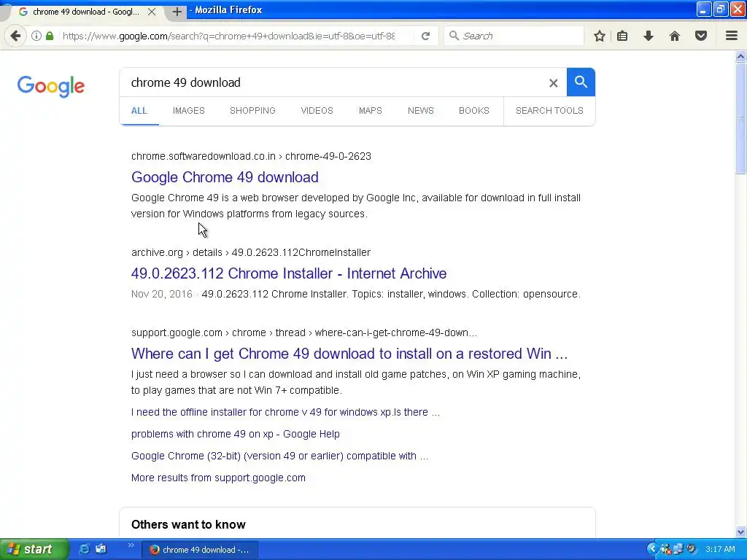Bookmark this page with star icon

[600, 36]
